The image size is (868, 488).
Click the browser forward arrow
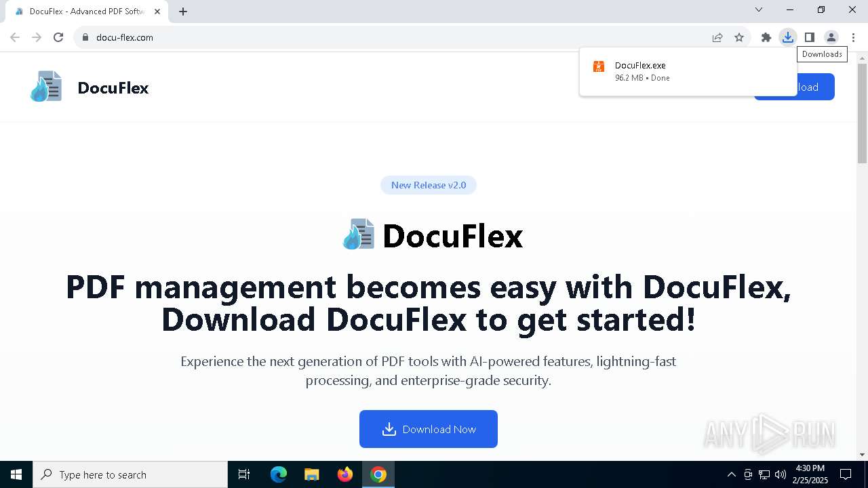(x=37, y=37)
